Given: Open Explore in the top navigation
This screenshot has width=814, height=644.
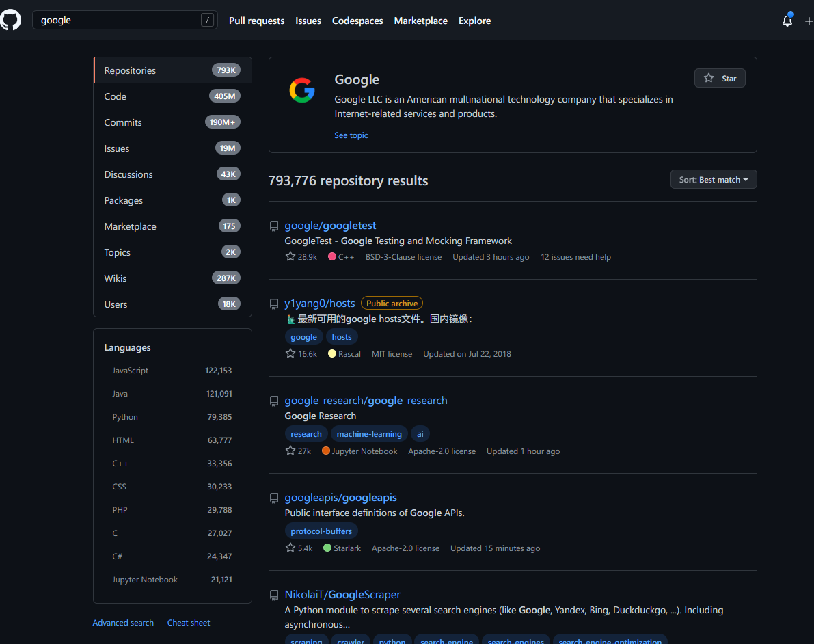Looking at the screenshot, I should tap(474, 21).
